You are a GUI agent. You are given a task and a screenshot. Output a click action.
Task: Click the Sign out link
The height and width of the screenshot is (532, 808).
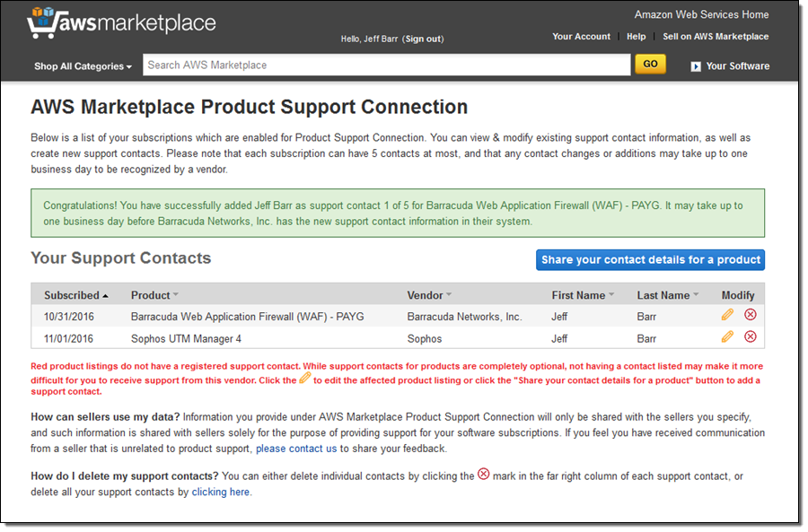[422, 39]
